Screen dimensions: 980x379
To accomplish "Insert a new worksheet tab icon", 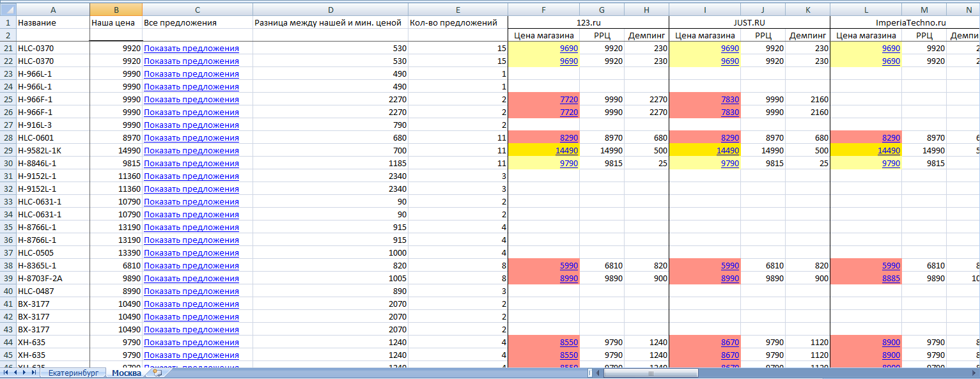I will pyautogui.click(x=157, y=372).
